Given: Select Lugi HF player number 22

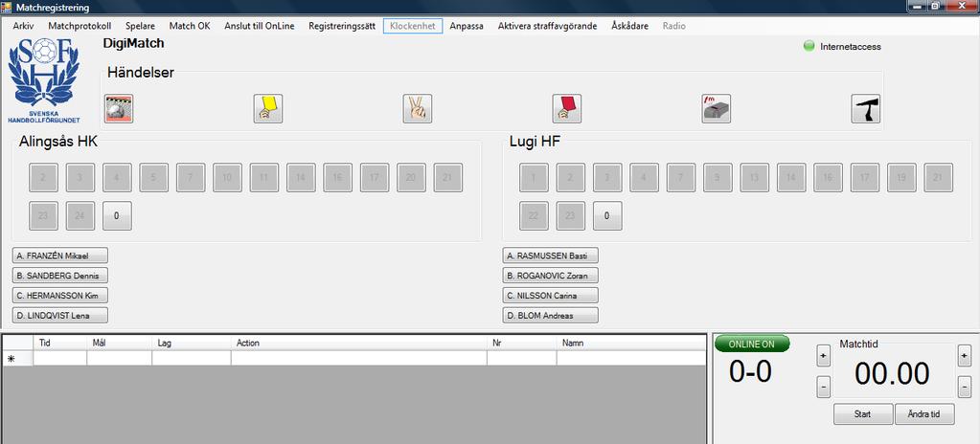Looking at the screenshot, I should (x=534, y=215).
